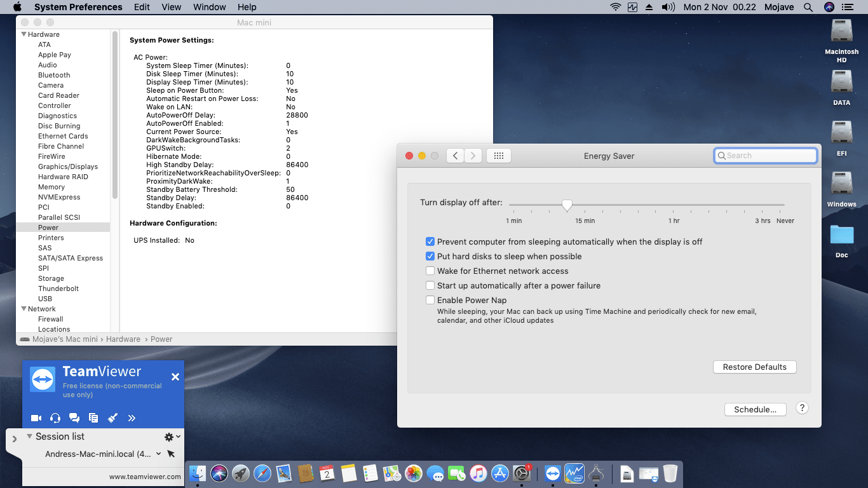The height and width of the screenshot is (488, 868).
Task: Open the Edit menu
Action: pos(142,7)
